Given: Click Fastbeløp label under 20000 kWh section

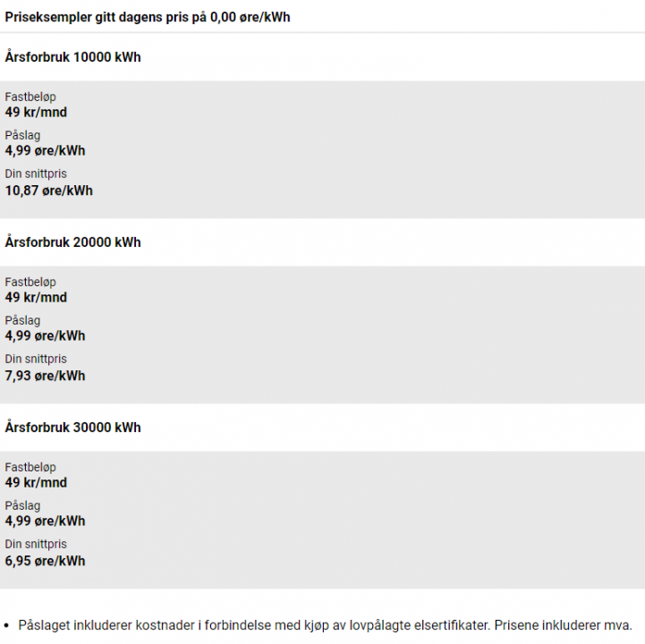Looking at the screenshot, I should pyautogui.click(x=30, y=282).
